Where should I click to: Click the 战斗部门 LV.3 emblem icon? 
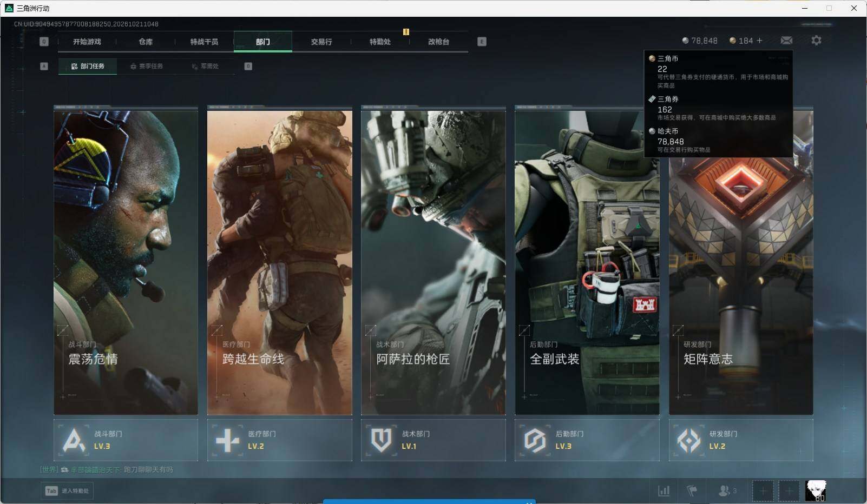pyautogui.click(x=74, y=440)
